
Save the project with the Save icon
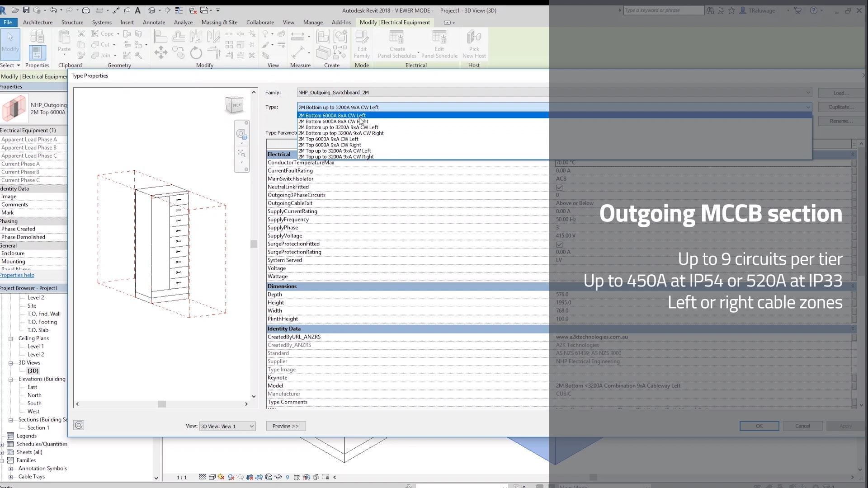coord(26,10)
